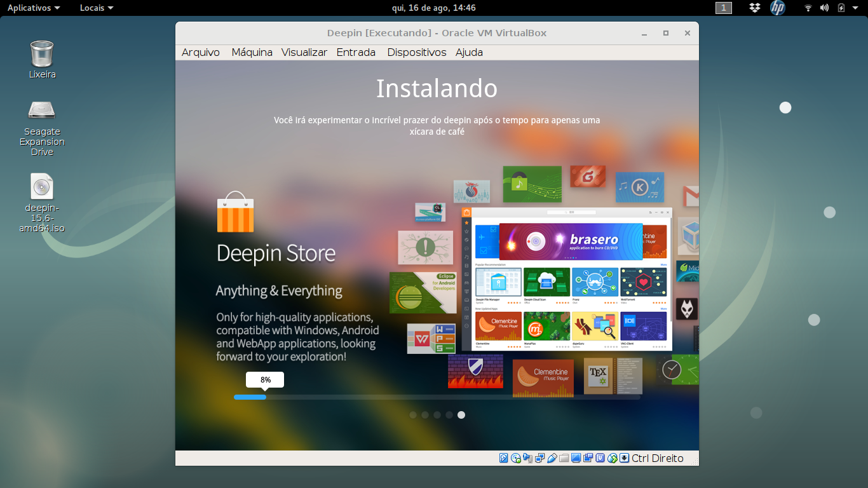Click the audio status bar icon
The width and height of the screenshot is (868, 488).
pyautogui.click(x=528, y=458)
